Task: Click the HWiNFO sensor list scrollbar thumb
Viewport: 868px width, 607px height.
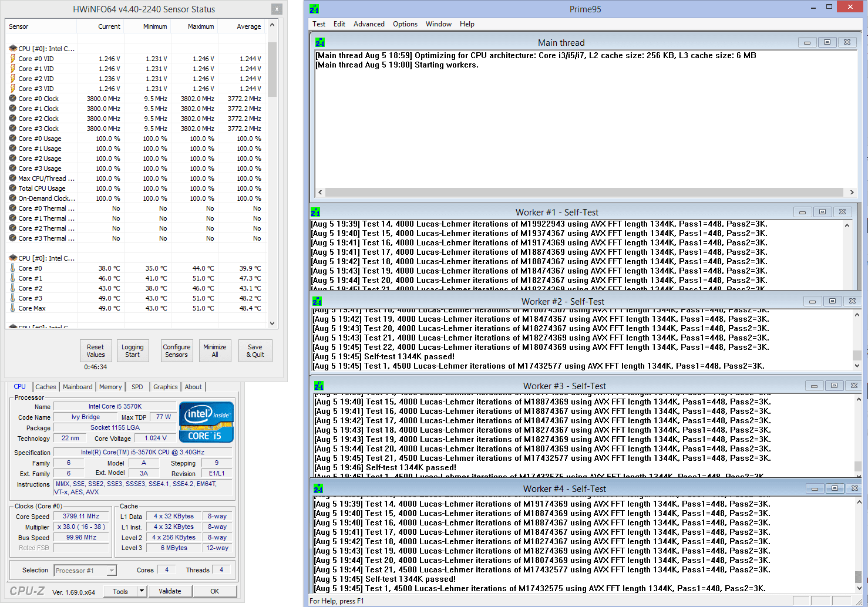Action: pyautogui.click(x=272, y=69)
